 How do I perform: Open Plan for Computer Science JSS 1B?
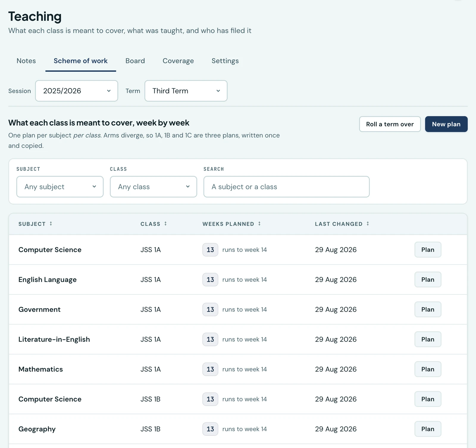pos(428,399)
